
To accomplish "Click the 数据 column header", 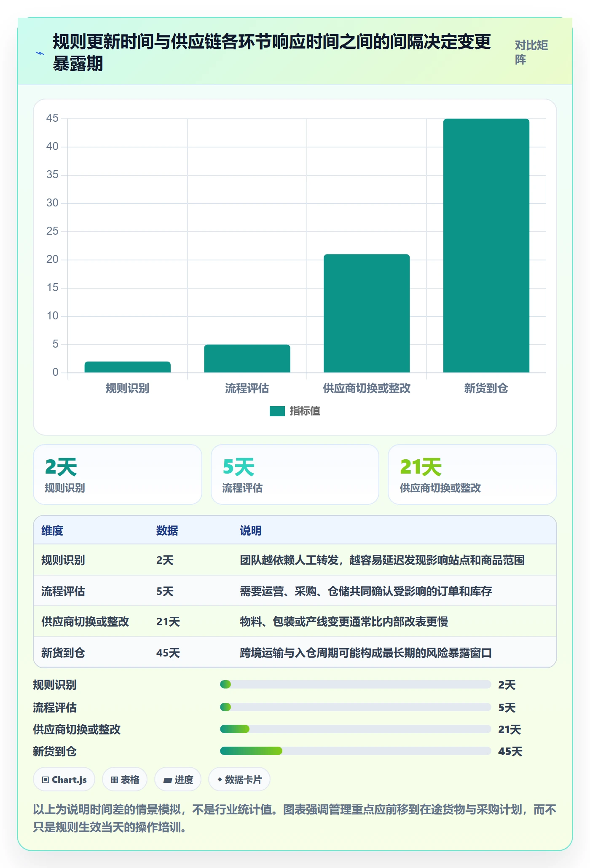I will [167, 530].
